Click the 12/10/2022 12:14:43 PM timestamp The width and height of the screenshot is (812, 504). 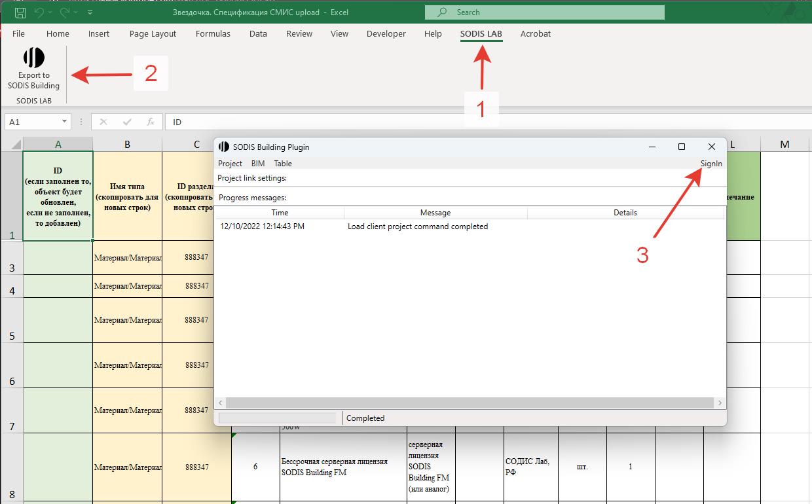(x=262, y=226)
